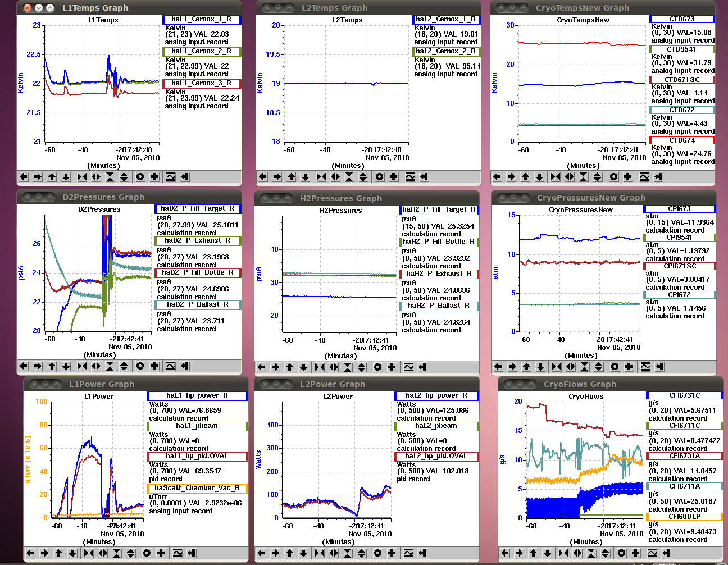Pan right in the L2Power Graph toolbar
This screenshot has height=565, width=728.
pos(275,553)
